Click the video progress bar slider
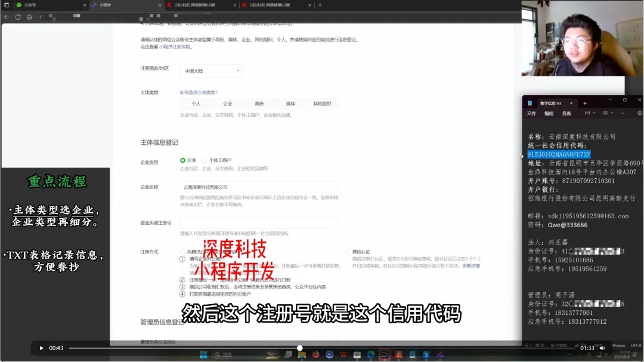The image size is (644, 362). point(300,348)
